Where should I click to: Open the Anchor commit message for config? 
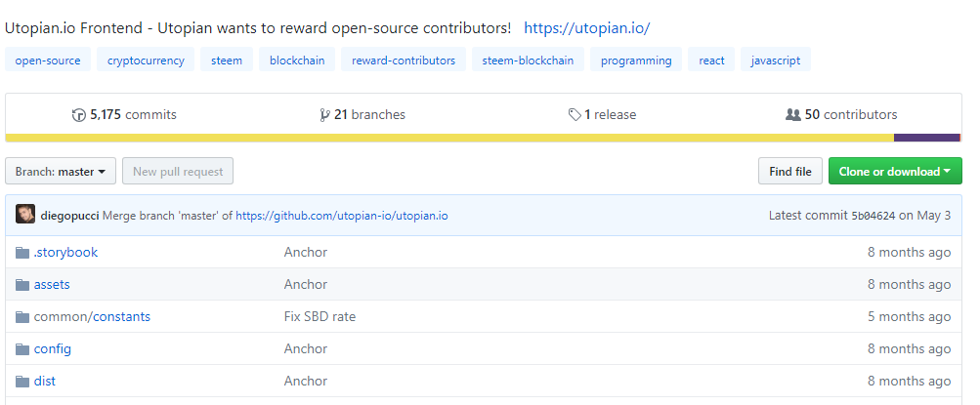(306, 348)
